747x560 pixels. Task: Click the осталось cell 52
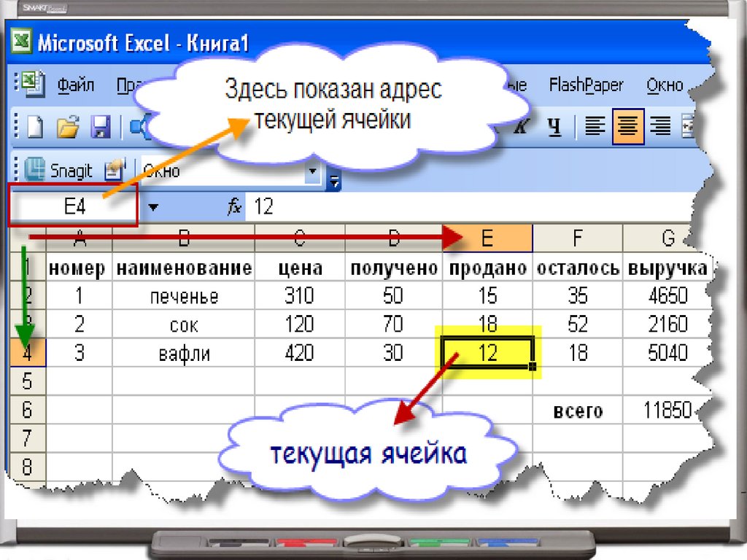coord(578,324)
